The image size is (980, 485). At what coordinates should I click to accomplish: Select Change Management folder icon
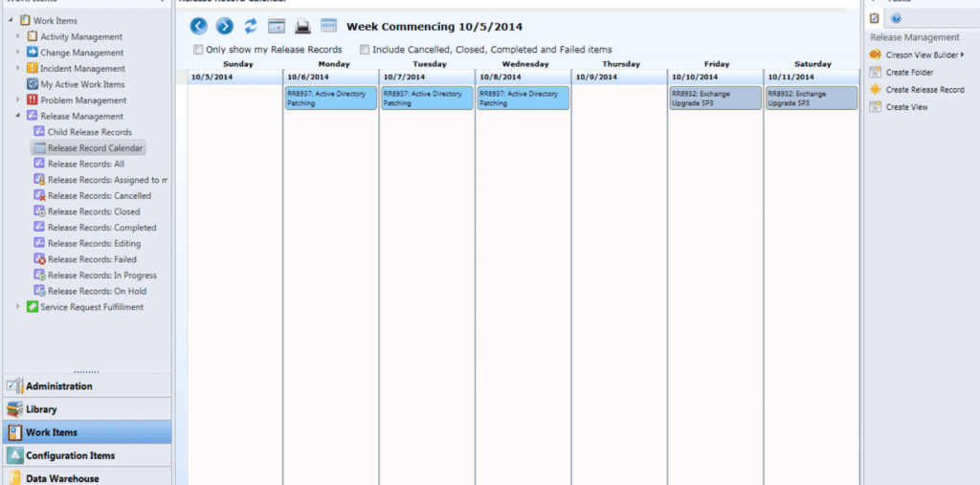[32, 53]
